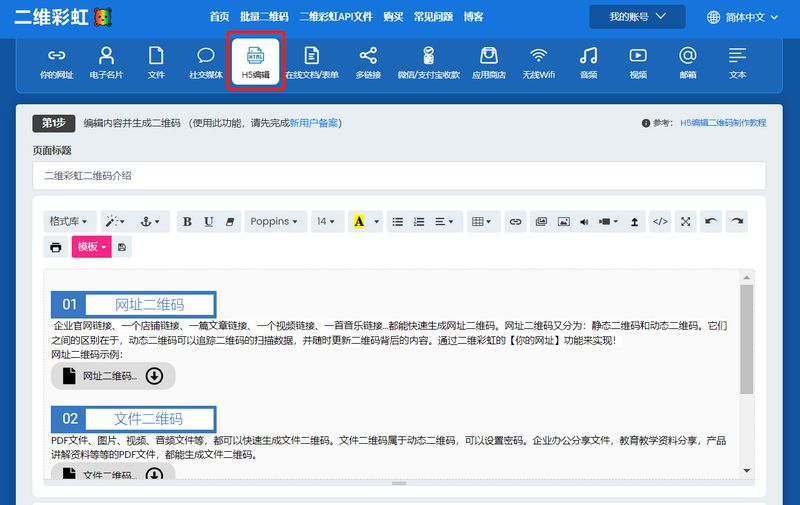The image size is (800, 505).
Task: Expand the 格式库 dropdown
Action: click(x=69, y=221)
